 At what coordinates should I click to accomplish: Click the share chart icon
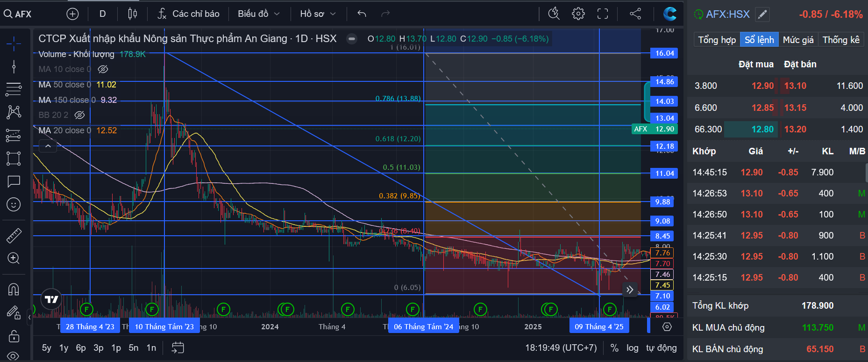(x=635, y=14)
